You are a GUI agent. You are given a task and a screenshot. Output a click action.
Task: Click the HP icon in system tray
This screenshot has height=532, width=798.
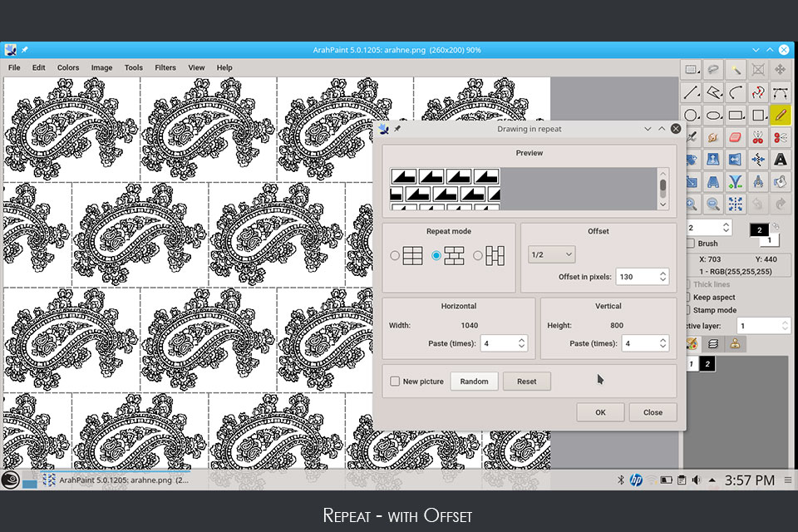(x=636, y=480)
